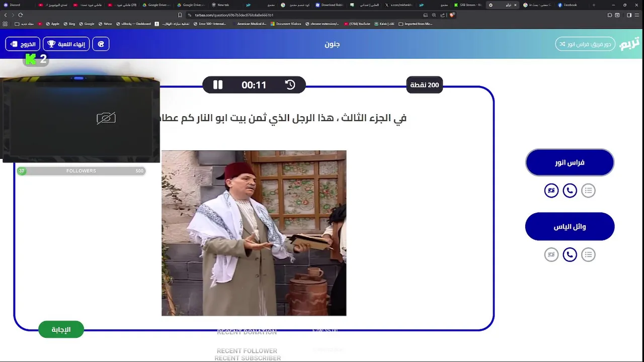
Task: Open the Apple bookmark
Action: [52, 24]
